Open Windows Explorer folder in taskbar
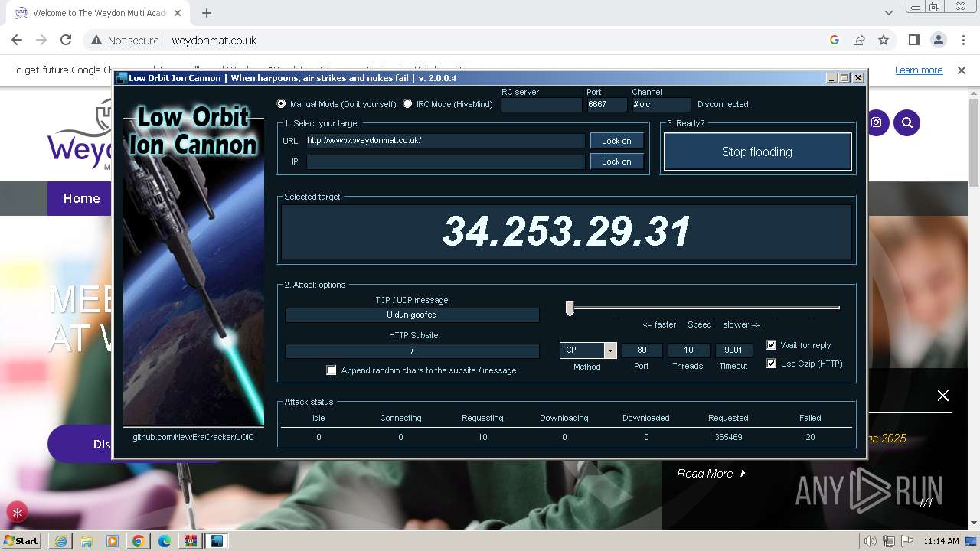Screen dimensions: 980x551 (86, 541)
